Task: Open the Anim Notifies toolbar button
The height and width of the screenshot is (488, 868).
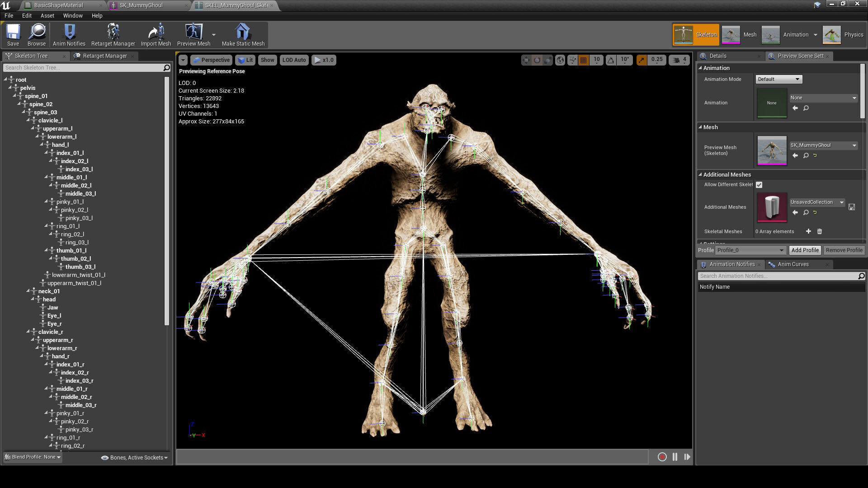Action: (69, 35)
